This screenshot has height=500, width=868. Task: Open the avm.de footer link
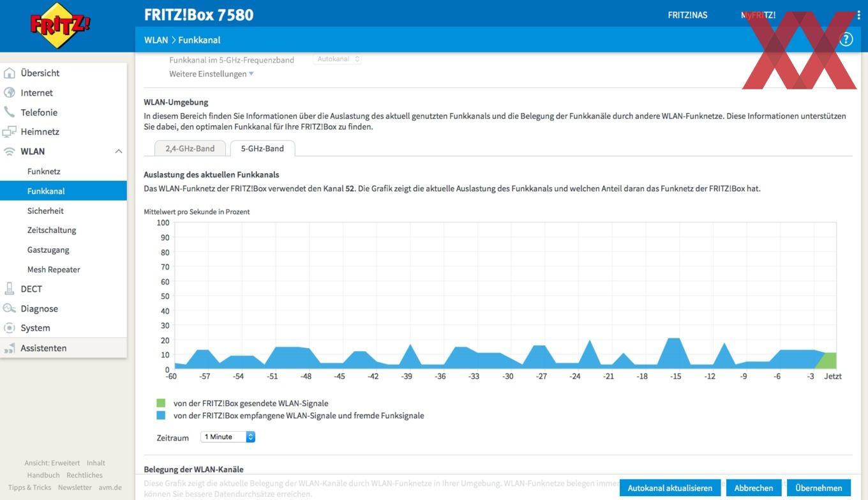tap(110, 487)
